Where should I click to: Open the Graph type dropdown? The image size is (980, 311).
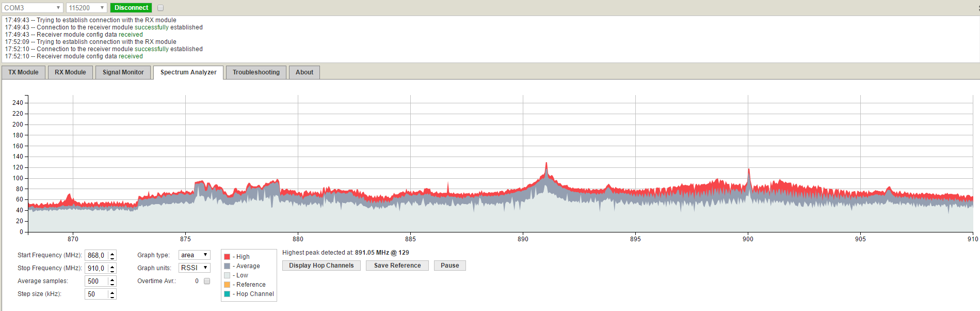coord(194,255)
